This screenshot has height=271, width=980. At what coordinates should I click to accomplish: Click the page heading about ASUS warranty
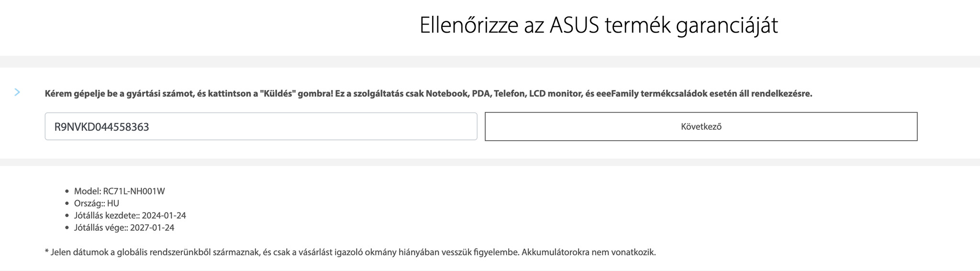(x=598, y=25)
